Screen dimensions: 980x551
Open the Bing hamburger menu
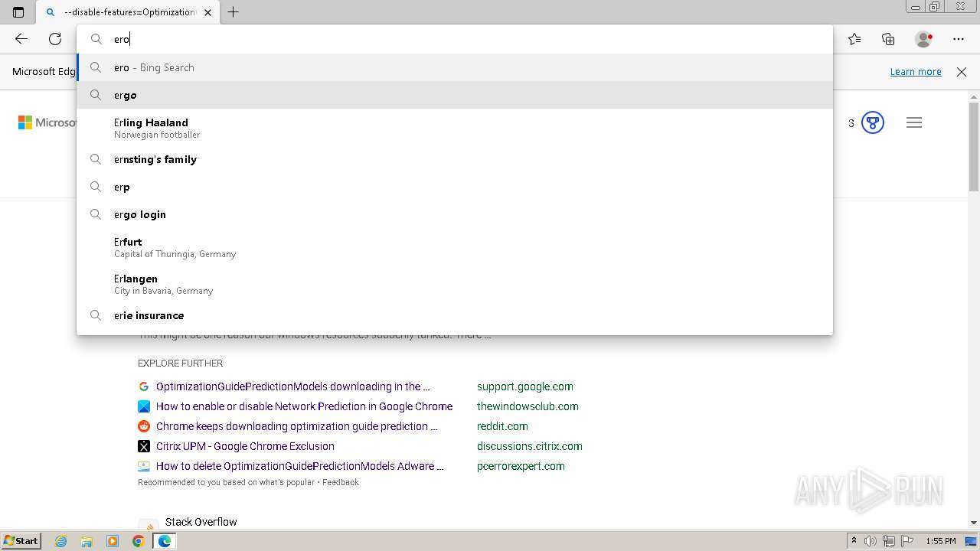(x=914, y=122)
